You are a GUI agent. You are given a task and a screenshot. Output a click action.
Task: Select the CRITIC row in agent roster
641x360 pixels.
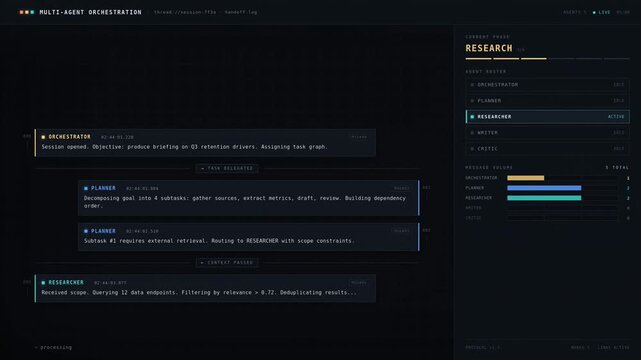(x=547, y=149)
